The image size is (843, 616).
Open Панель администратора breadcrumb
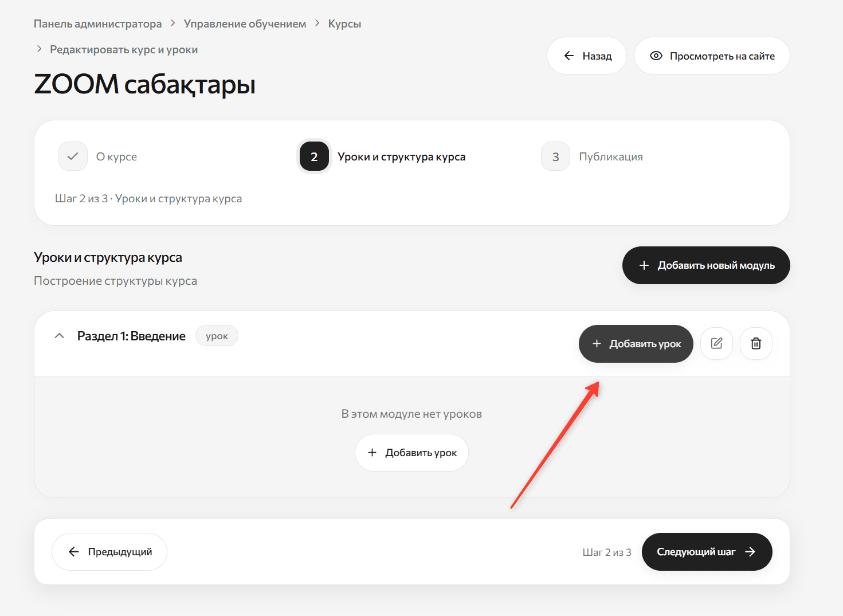(x=97, y=23)
